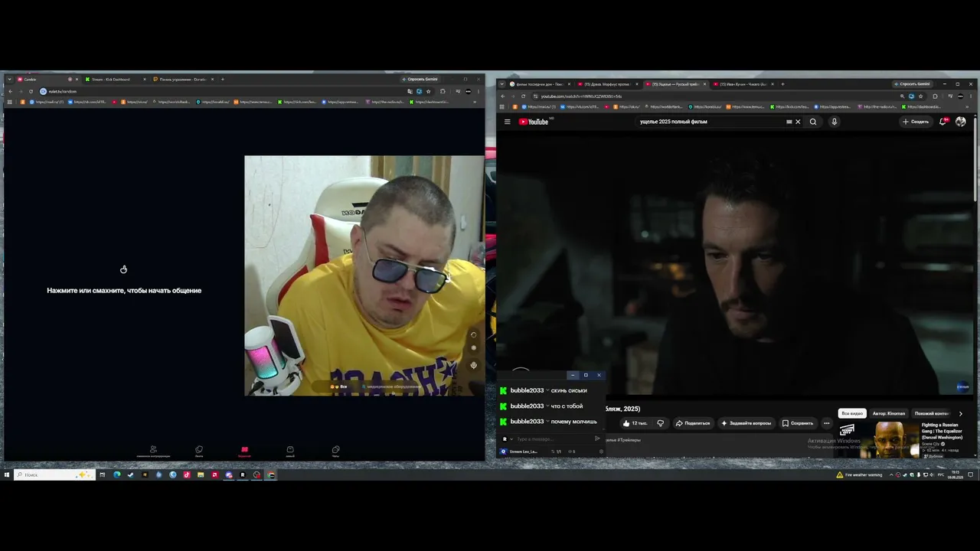
Task: Open the mail.ru bookmark in the rulet.tv window
Action: coord(46,102)
